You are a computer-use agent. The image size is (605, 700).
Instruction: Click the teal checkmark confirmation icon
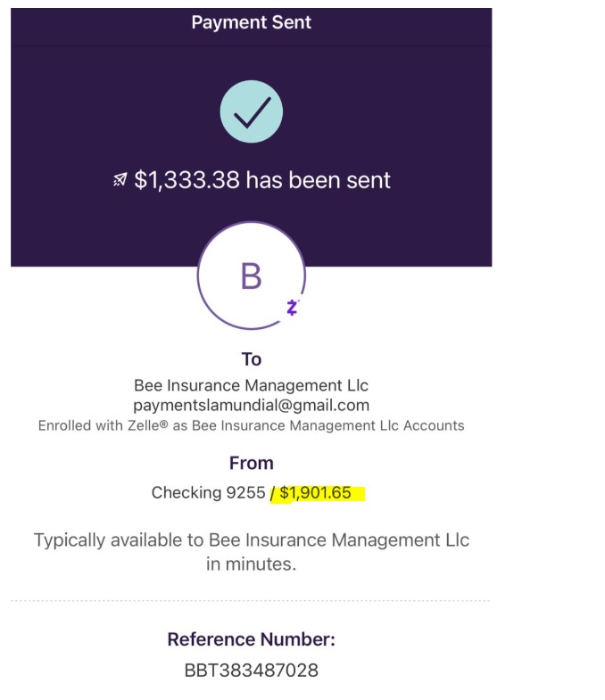(251, 111)
